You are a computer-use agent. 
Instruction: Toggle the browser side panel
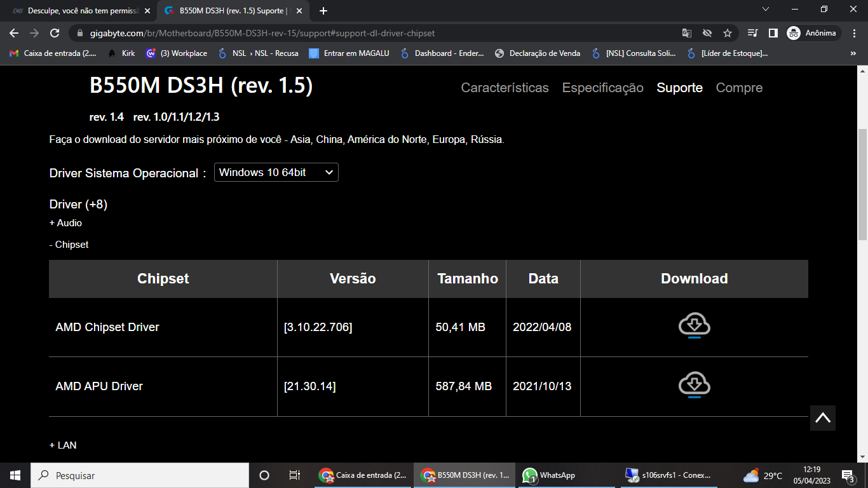click(773, 33)
